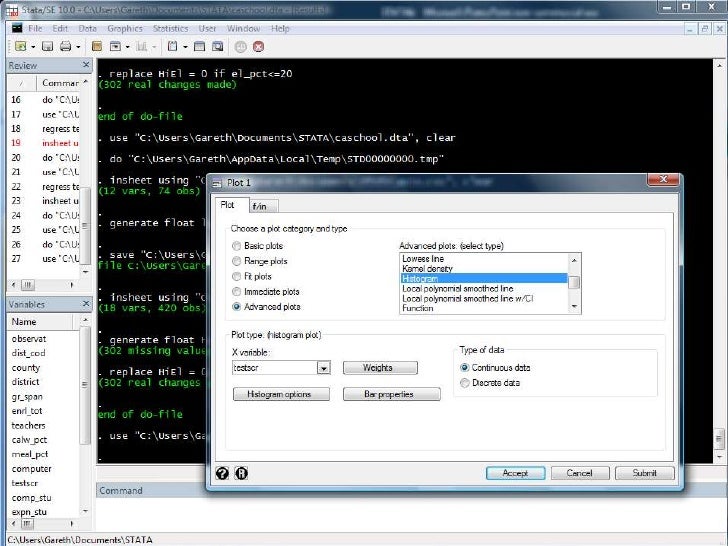Select Discrete data radio button
Screen dimensions: 728x546
(x=465, y=383)
